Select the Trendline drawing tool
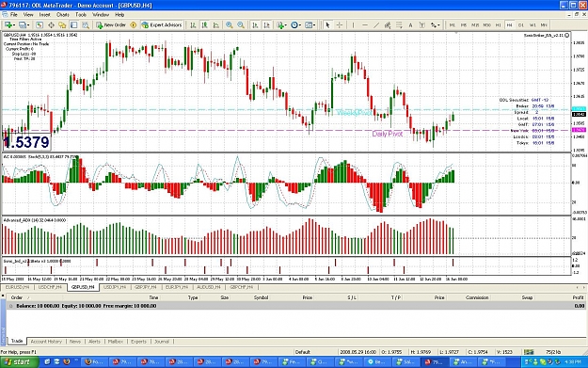The height and width of the screenshot is (368, 588). (376, 24)
